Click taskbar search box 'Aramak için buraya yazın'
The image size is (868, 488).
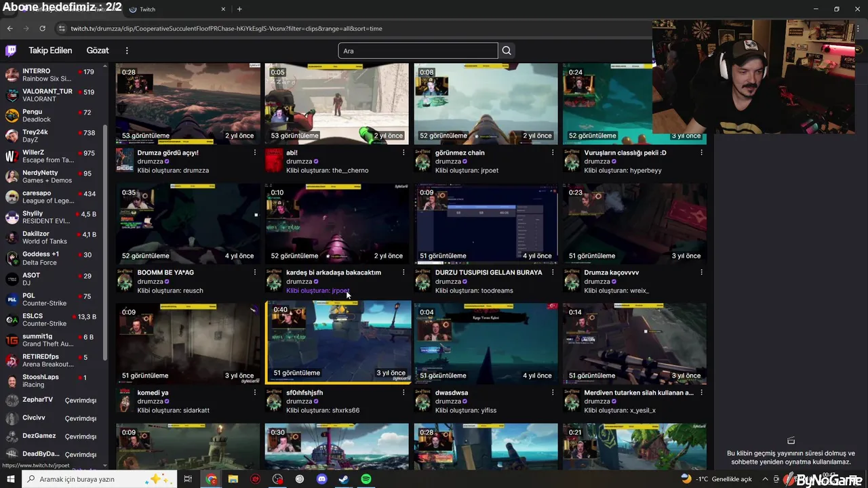tap(99, 479)
